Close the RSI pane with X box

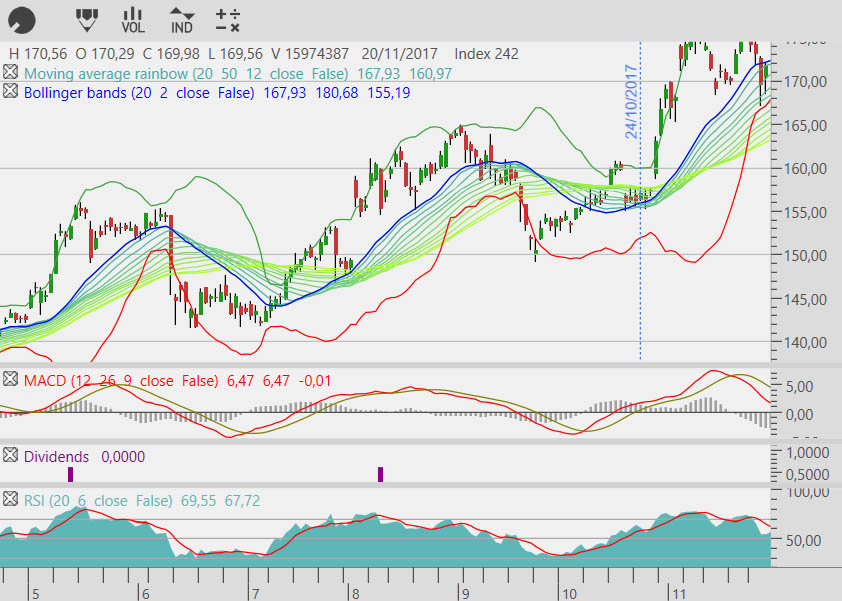click(x=10, y=500)
